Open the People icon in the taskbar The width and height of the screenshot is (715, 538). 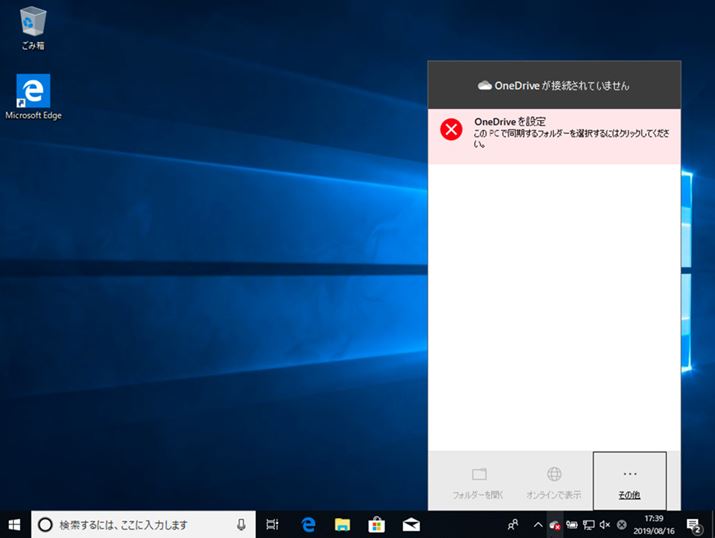coord(513,525)
